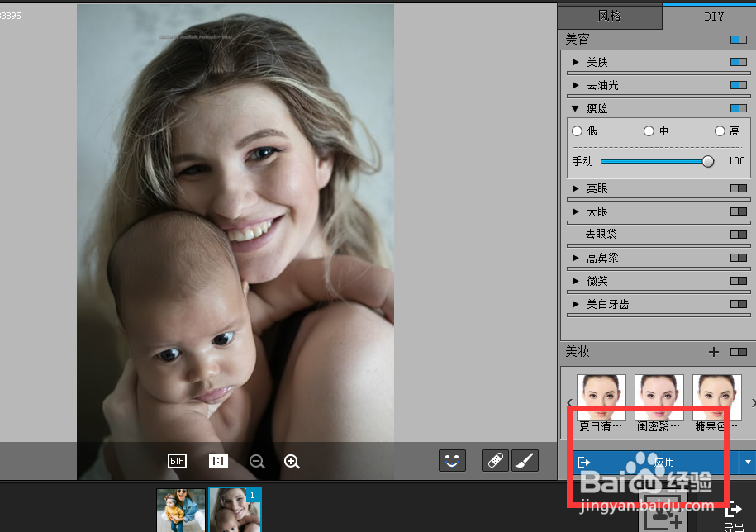This screenshot has width=756, height=532.
Task: Enable the 大眼 switch
Action: click(x=738, y=211)
